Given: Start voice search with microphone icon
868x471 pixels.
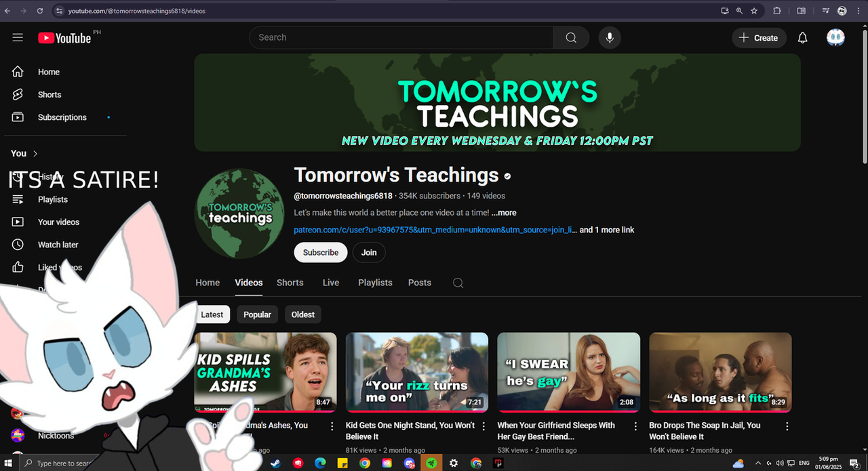Looking at the screenshot, I should pyautogui.click(x=610, y=38).
